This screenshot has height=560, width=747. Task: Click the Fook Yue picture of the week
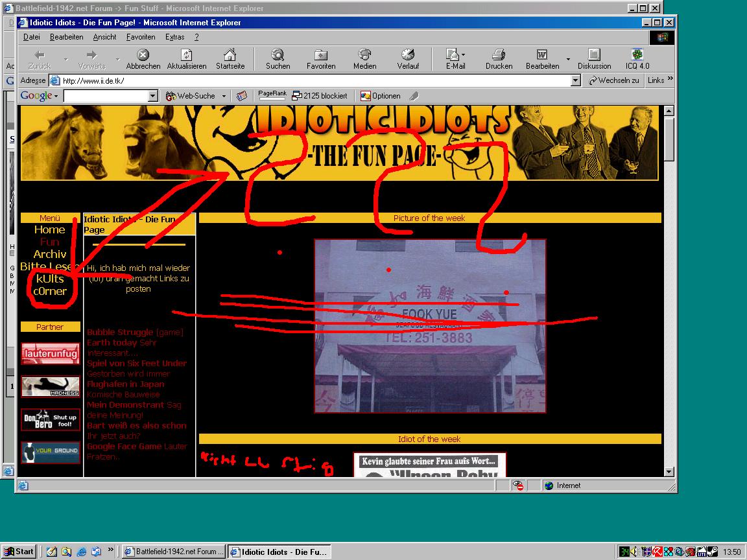430,326
